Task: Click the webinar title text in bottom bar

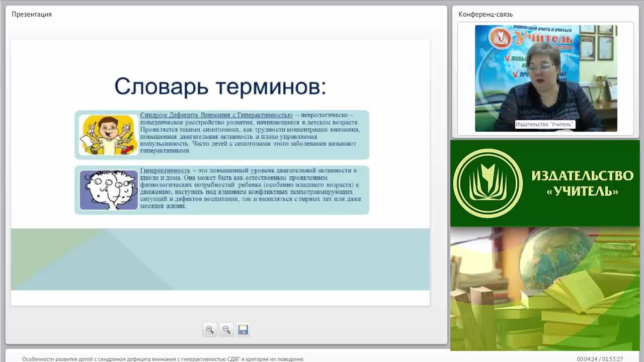Action: pos(163,359)
